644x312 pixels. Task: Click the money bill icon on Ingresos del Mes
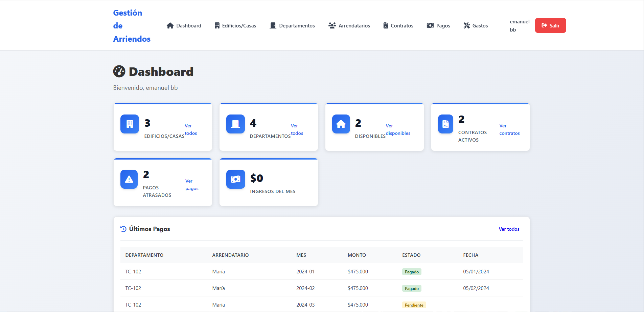[x=236, y=179]
